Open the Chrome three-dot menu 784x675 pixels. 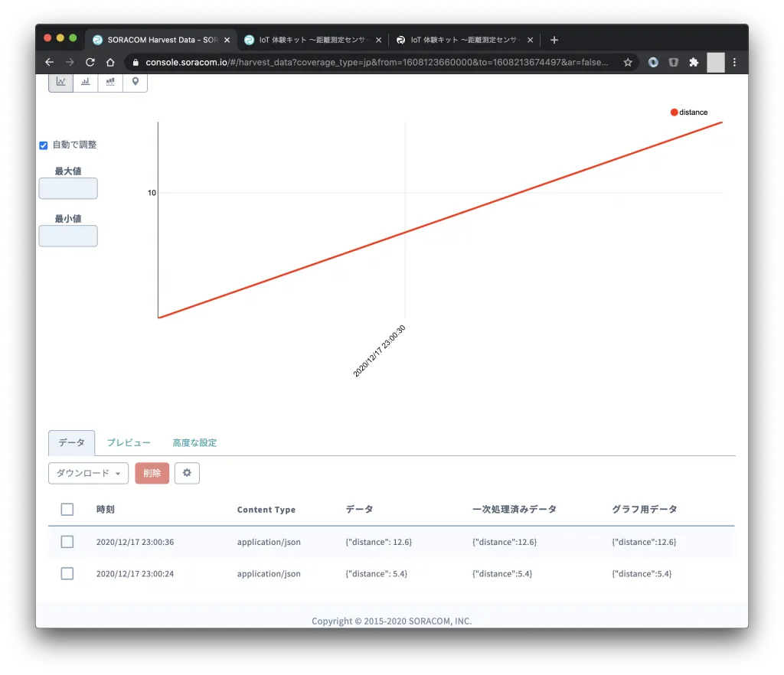[735, 62]
